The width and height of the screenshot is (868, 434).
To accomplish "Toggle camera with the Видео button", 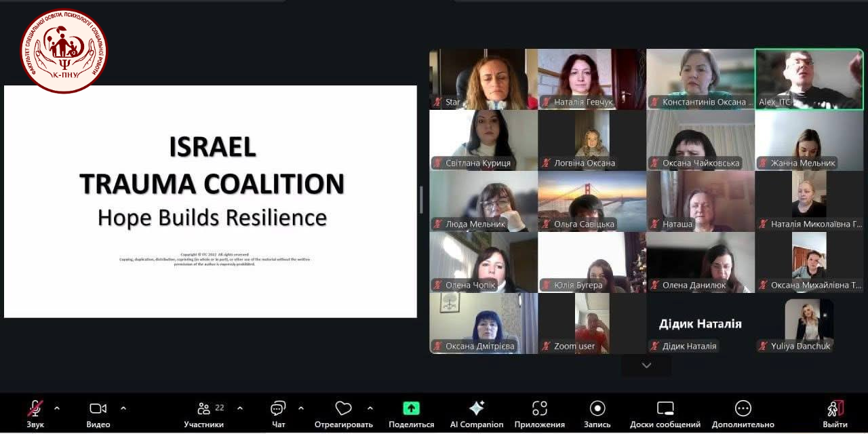I will 98,409.
